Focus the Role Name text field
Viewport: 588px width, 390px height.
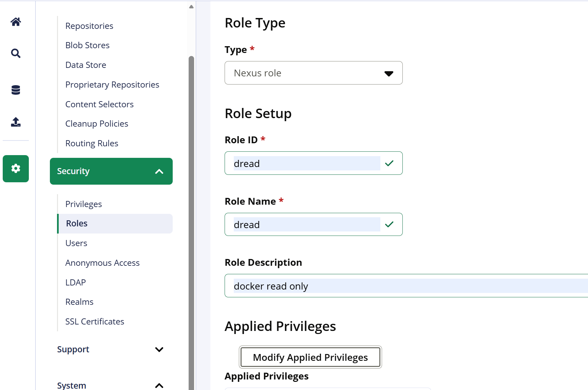(x=306, y=225)
